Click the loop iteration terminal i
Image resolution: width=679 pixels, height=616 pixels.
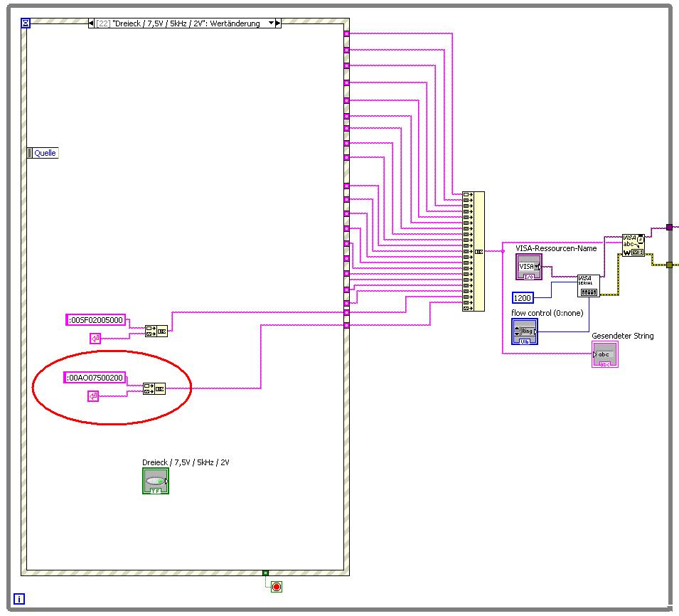[19, 599]
